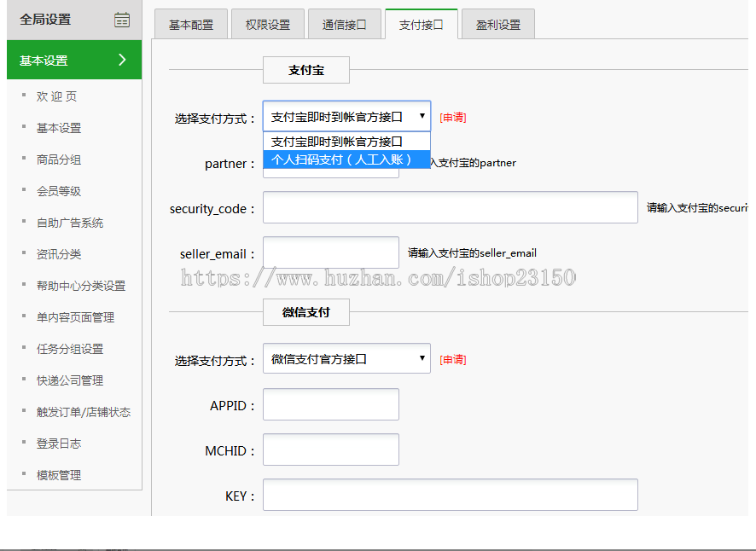Screen dimensions: 756x551
Task: Choose 支付宝即时到帐官方接口 option in list
Action: [346, 142]
